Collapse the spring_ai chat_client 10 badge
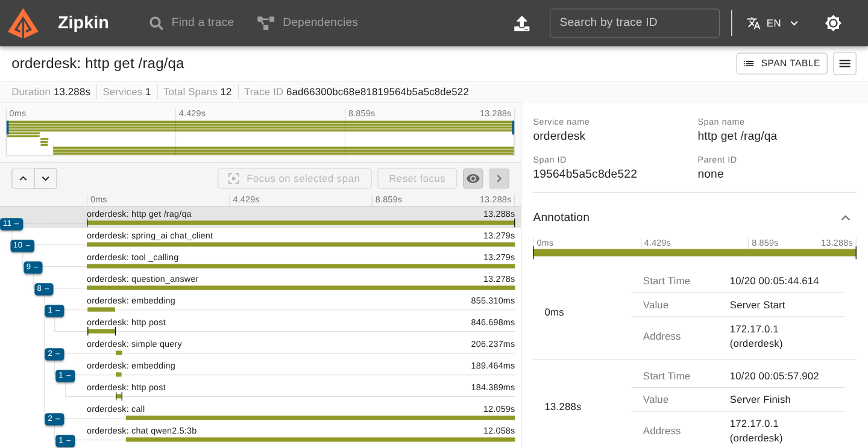 [22, 245]
